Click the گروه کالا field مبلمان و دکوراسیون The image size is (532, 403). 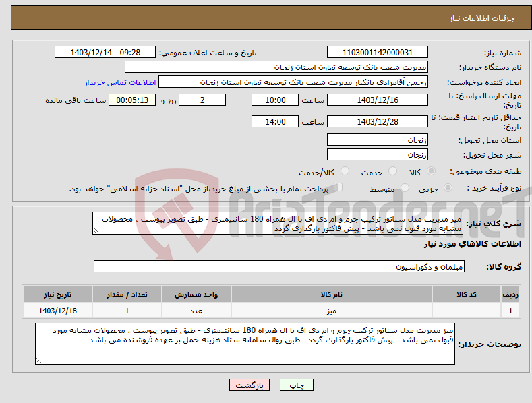pyautogui.click(x=279, y=266)
